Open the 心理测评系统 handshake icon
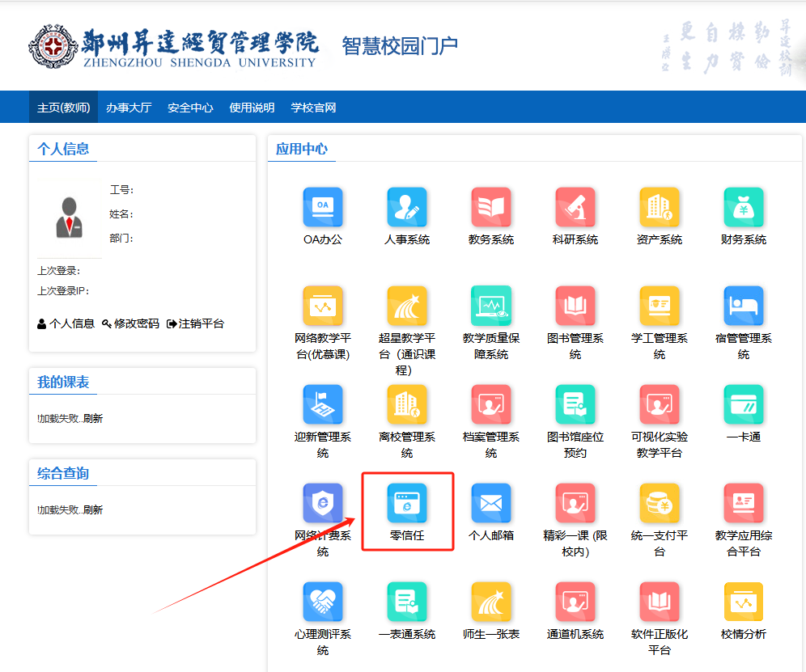 coord(323,602)
